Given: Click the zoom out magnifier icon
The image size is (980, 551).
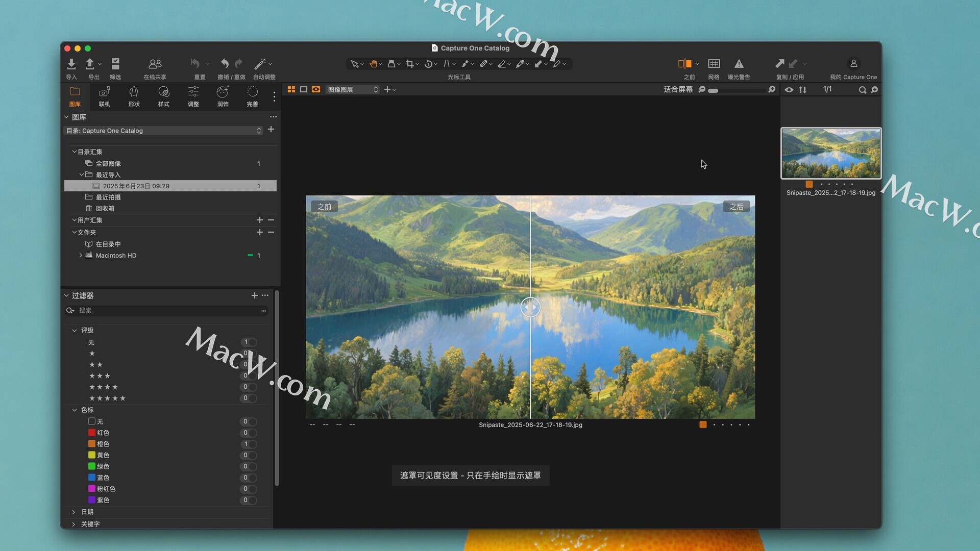Looking at the screenshot, I should click(702, 89).
